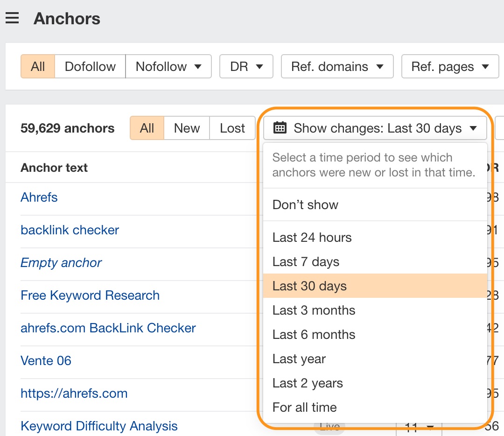Select For all time option
Viewport: 504px width, 436px height.
click(304, 407)
